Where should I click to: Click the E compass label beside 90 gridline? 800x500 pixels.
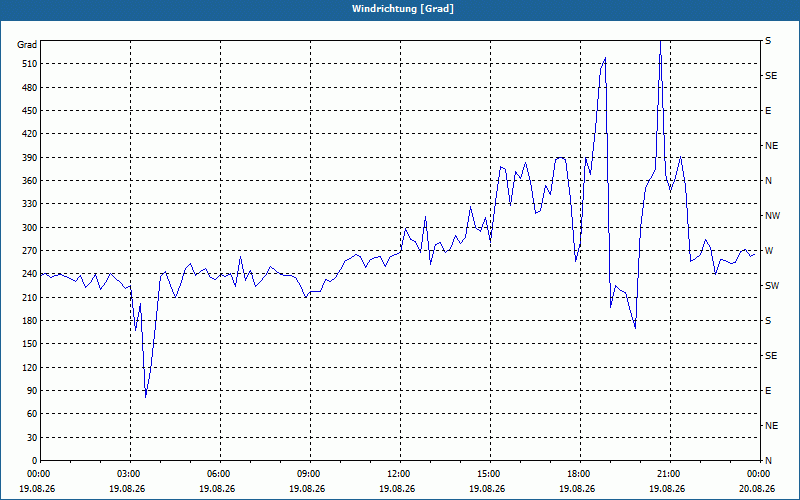pos(768,391)
